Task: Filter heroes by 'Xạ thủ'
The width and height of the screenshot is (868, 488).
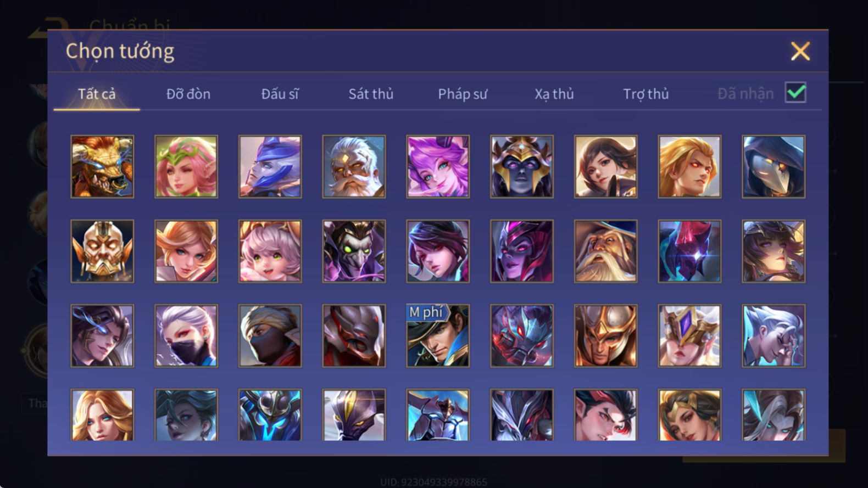Action: point(554,94)
